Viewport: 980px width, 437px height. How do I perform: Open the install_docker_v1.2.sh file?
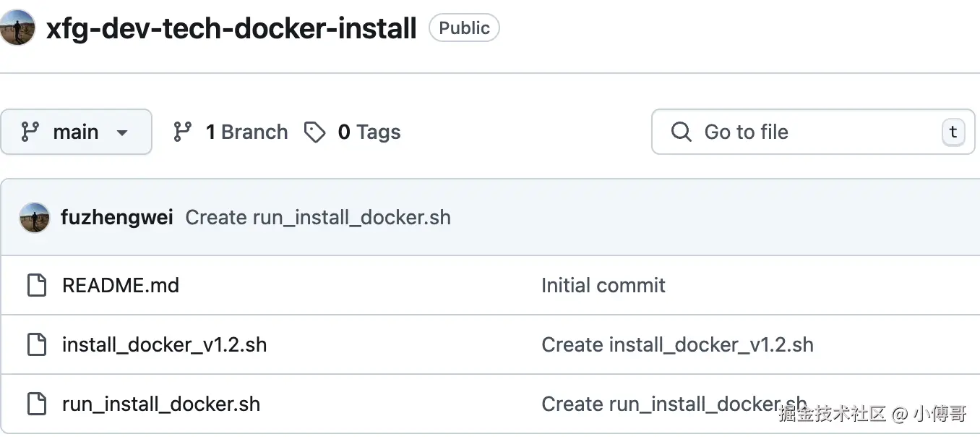click(165, 344)
